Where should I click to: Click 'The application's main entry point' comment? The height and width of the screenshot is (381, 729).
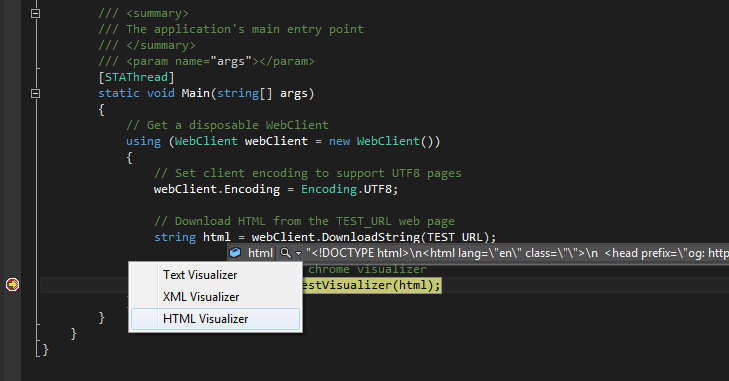pos(231,29)
